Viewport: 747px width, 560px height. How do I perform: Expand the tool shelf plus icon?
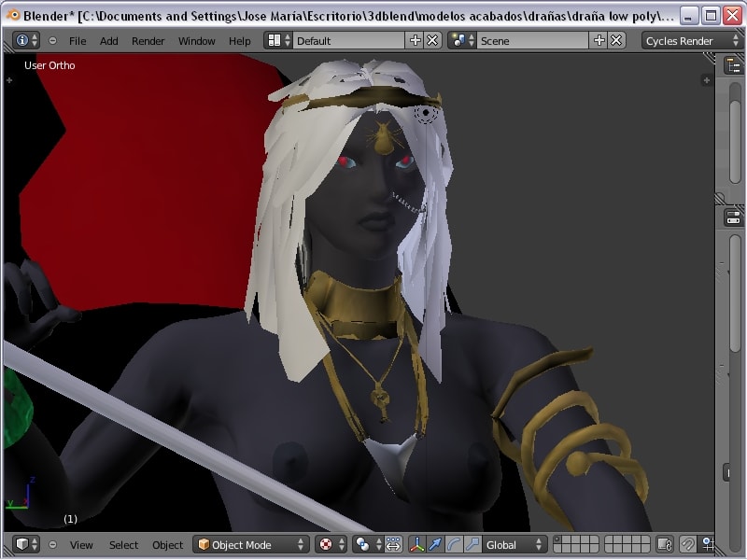coord(9,81)
